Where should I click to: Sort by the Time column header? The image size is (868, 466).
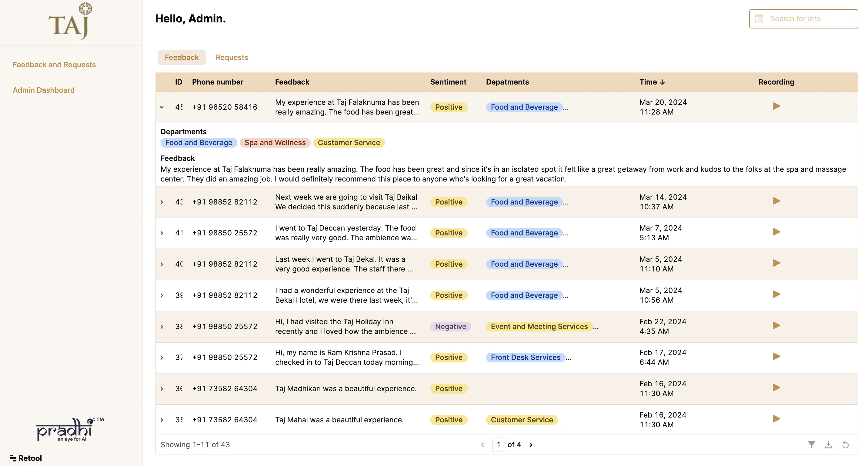point(648,82)
